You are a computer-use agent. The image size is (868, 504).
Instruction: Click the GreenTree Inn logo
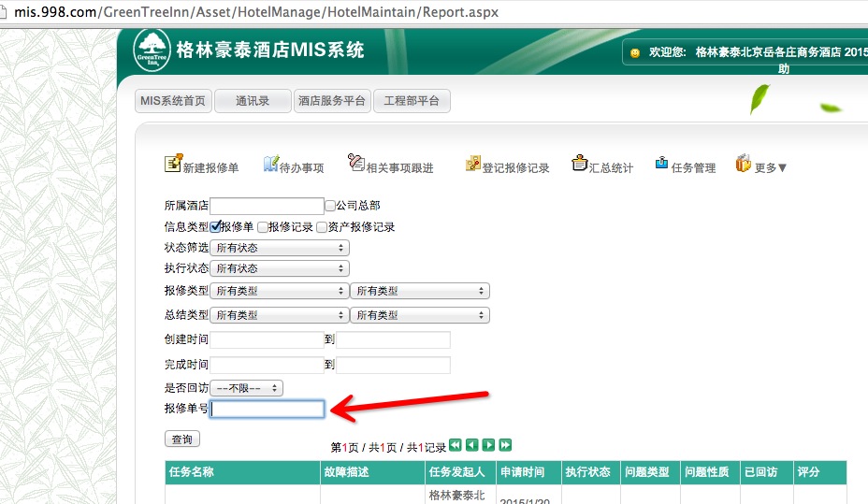(152, 50)
